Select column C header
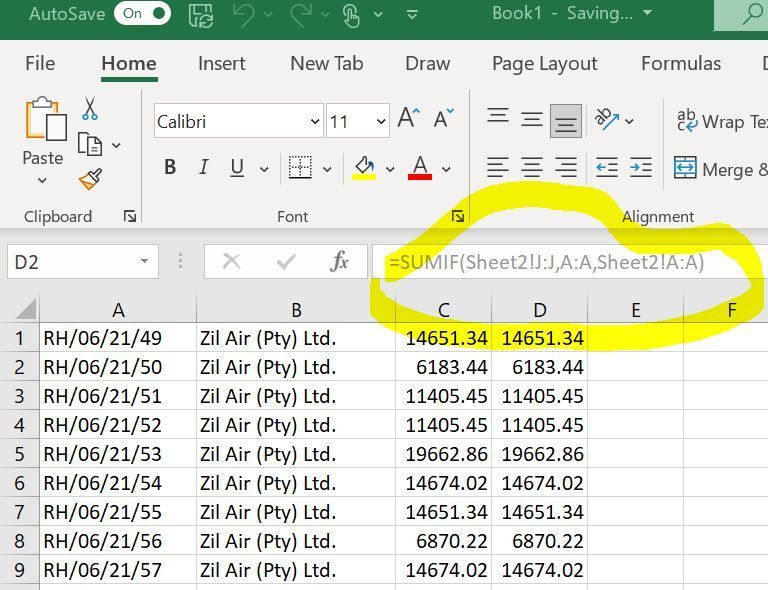Image resolution: width=768 pixels, height=590 pixels. [443, 310]
